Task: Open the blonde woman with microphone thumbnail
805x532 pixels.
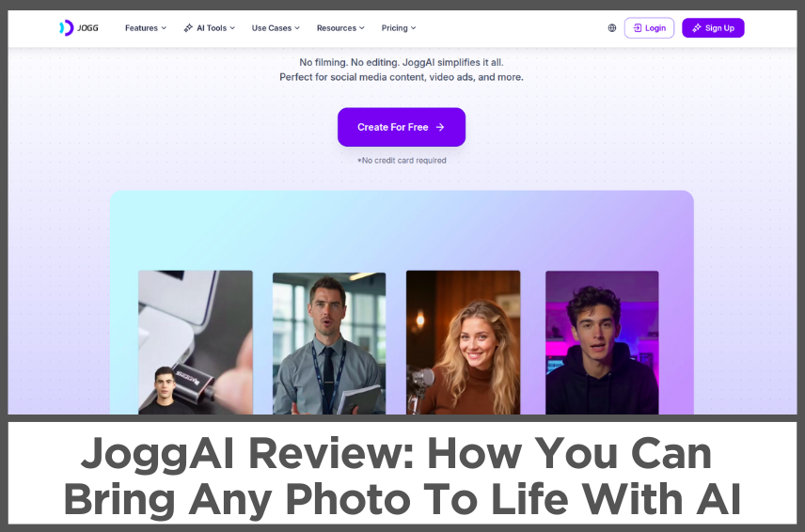Action: [x=463, y=342]
